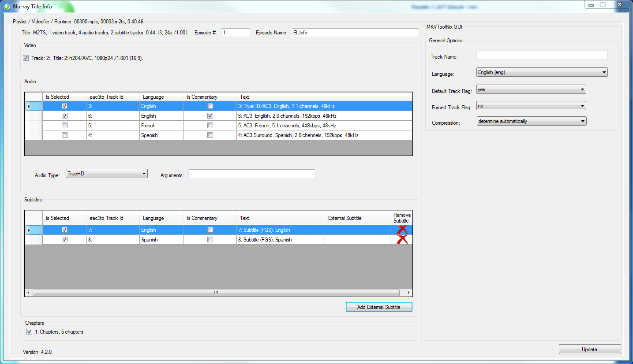Click track id '5:' cell in audio table
This screenshot has width=633, height=364.
coord(113,126)
